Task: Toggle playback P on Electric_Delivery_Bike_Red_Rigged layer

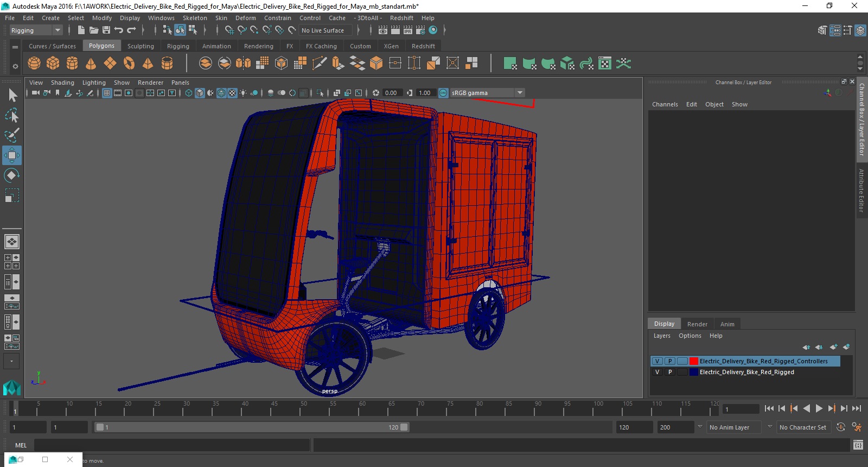Action: click(670, 372)
